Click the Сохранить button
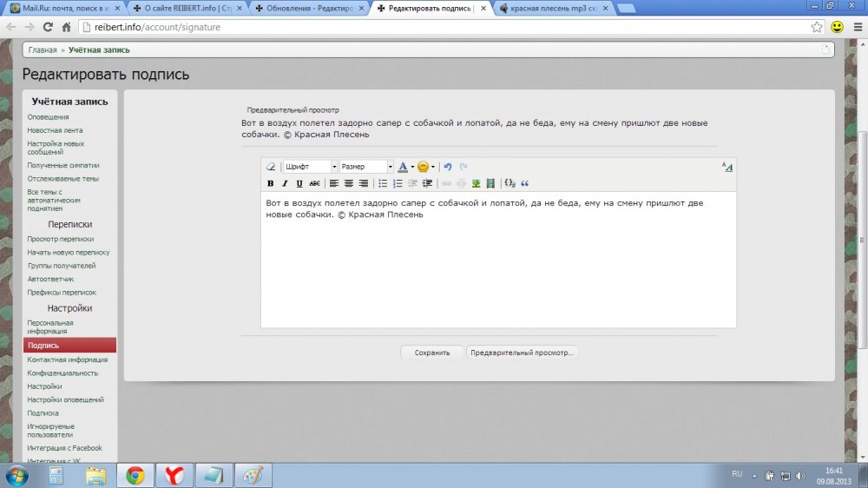Viewport: 868px width, 488px height. tap(431, 353)
